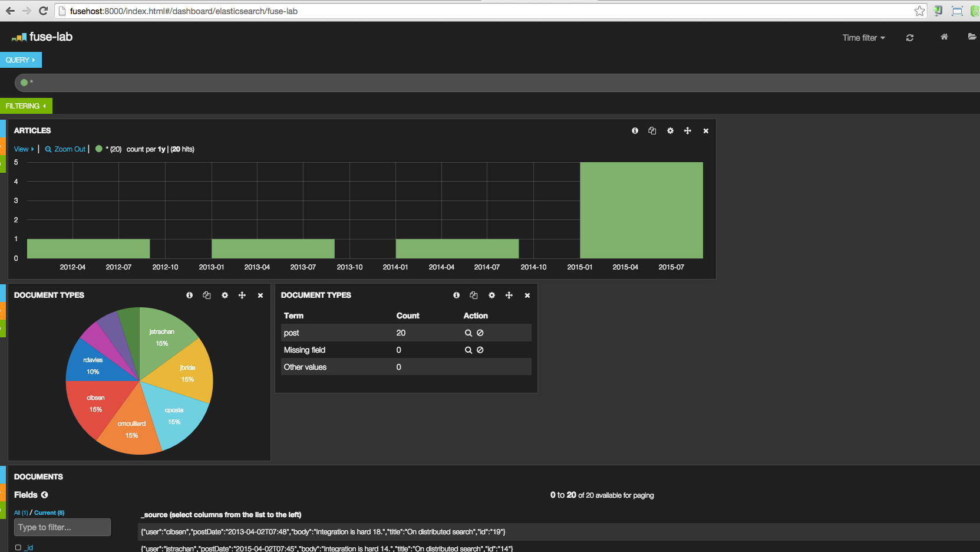This screenshot has height=552, width=980.
Task: Go to the dashboard home icon
Action: click(x=944, y=37)
